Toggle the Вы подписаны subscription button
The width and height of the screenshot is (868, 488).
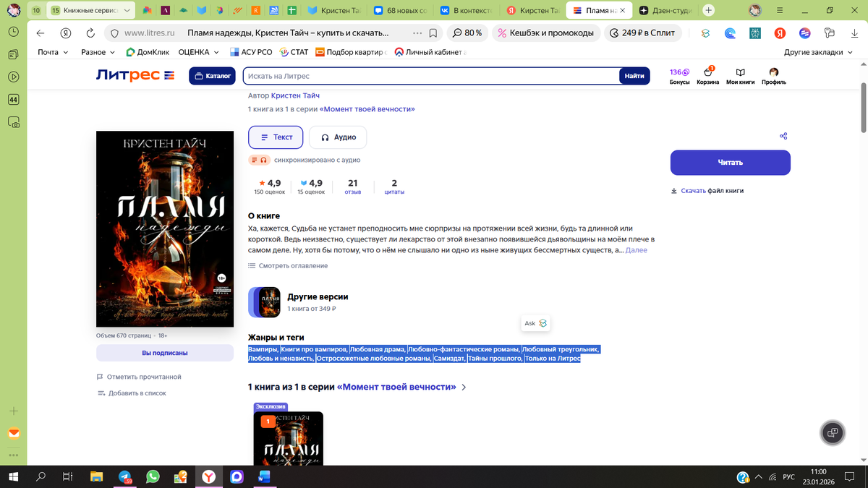pyautogui.click(x=165, y=353)
